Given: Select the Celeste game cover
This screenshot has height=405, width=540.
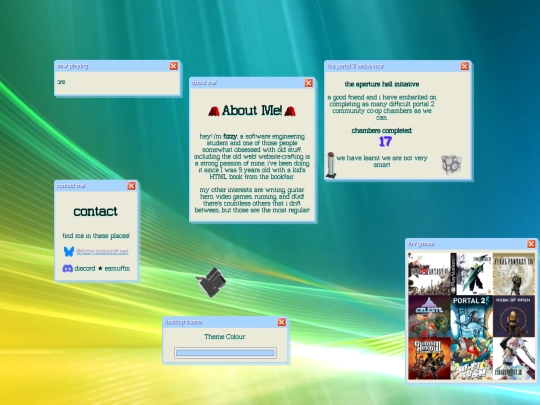Looking at the screenshot, I should tap(429, 316).
